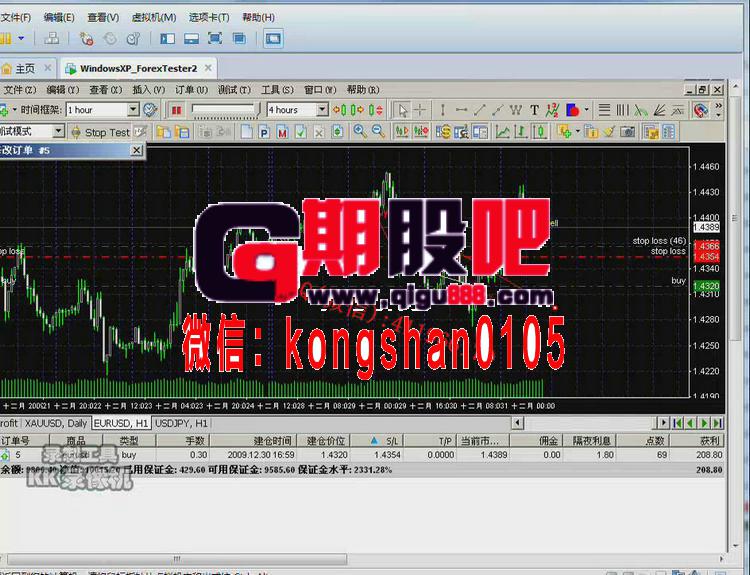Image resolution: width=750 pixels, height=575 pixels.
Task: Jump to last chart tab arrow
Action: 717,423
